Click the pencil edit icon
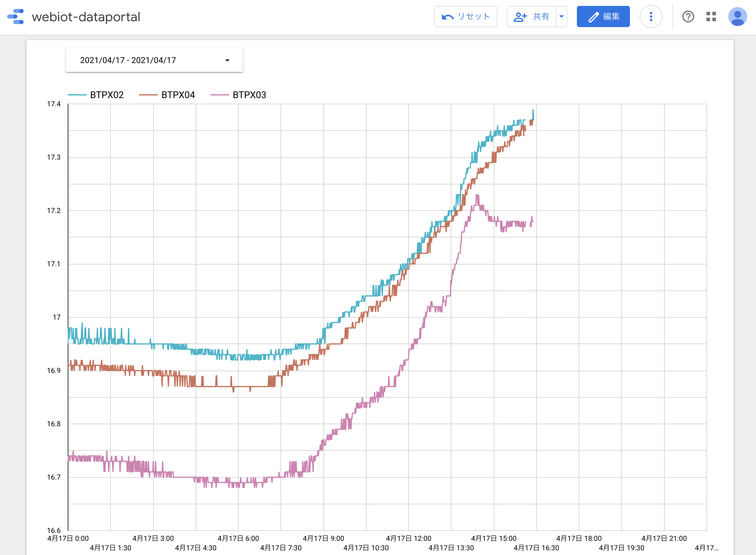The image size is (756, 555). (593, 17)
